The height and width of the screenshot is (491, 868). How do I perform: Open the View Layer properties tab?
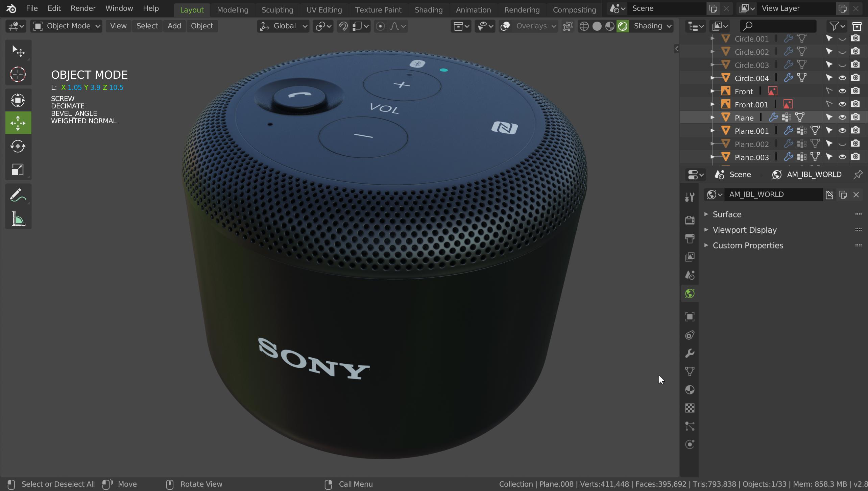690,257
